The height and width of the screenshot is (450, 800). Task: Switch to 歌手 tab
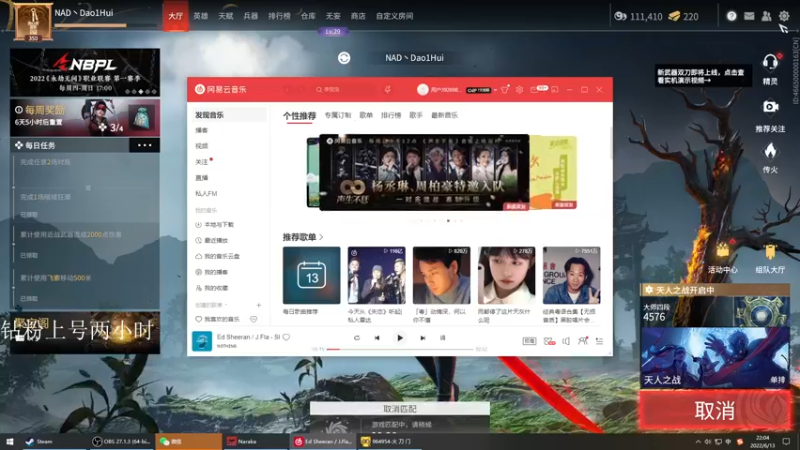pyautogui.click(x=416, y=115)
